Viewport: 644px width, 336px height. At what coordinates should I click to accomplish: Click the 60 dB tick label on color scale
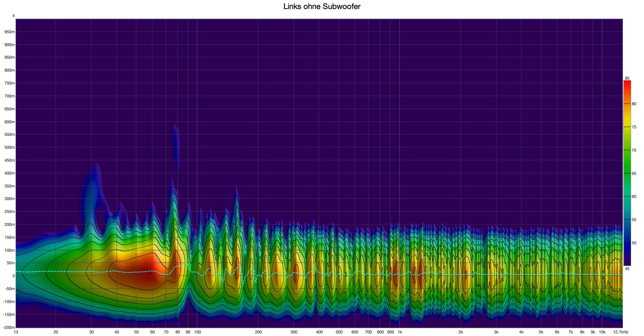[634, 197]
